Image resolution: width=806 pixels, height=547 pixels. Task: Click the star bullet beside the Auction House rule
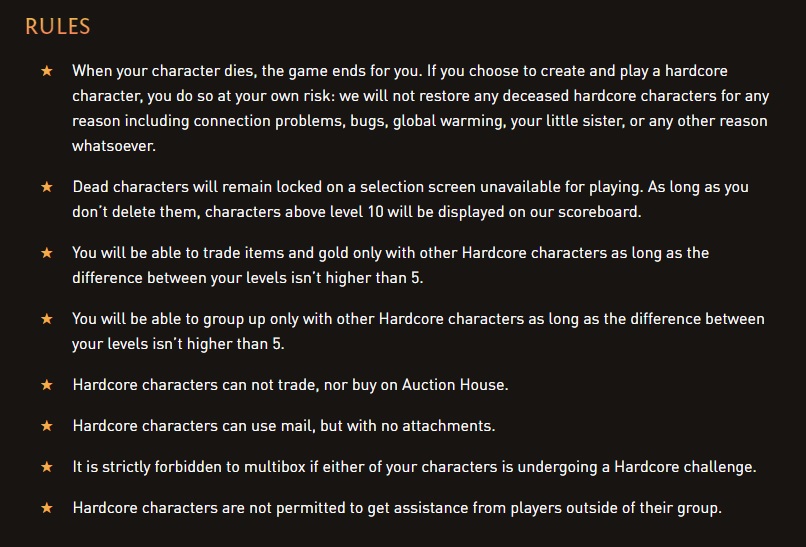coord(47,385)
